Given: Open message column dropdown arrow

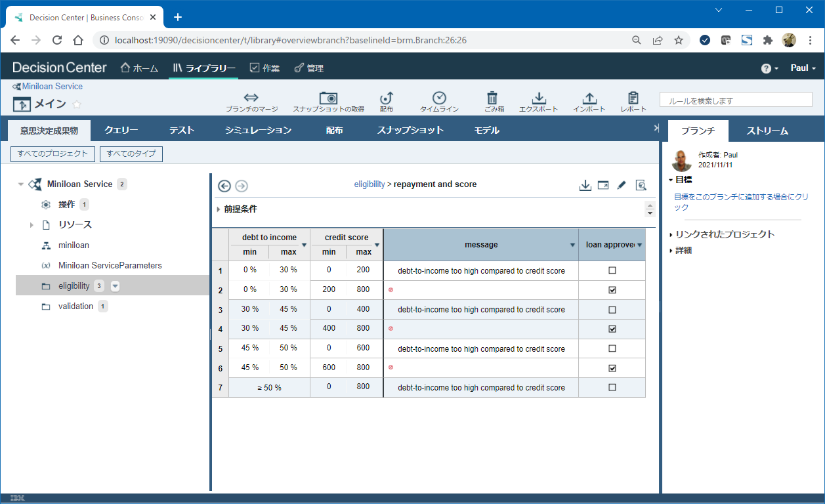Looking at the screenshot, I should click(573, 245).
